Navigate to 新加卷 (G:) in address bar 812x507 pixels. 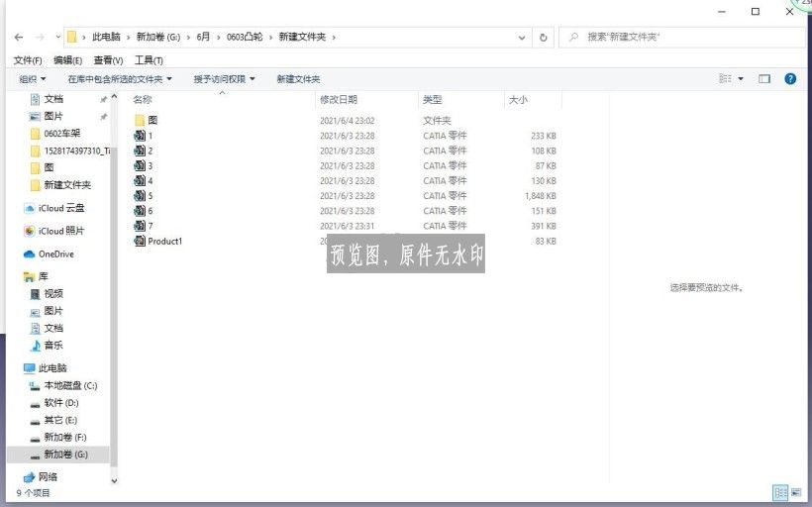tap(158, 38)
